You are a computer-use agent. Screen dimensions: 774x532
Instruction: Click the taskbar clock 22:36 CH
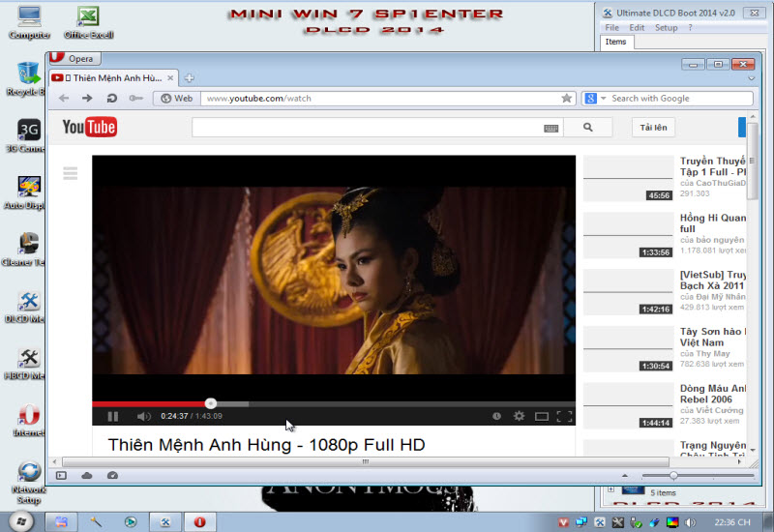(x=732, y=522)
